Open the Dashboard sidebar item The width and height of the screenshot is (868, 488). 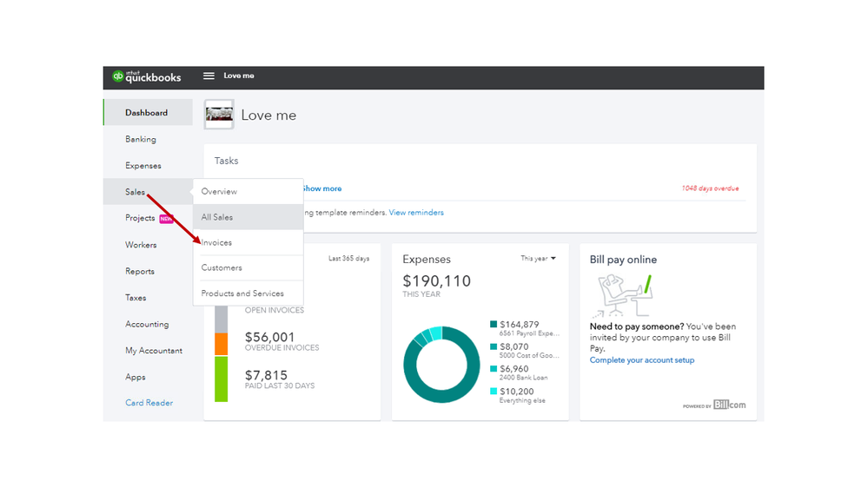click(x=149, y=112)
